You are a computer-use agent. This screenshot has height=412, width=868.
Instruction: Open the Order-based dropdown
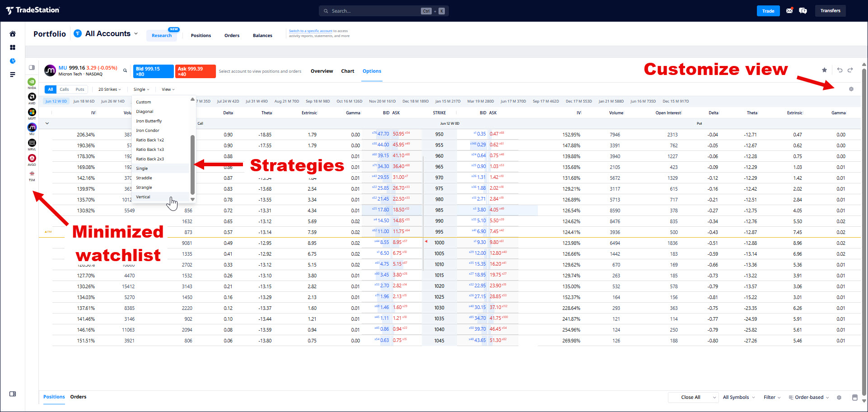pyautogui.click(x=809, y=398)
